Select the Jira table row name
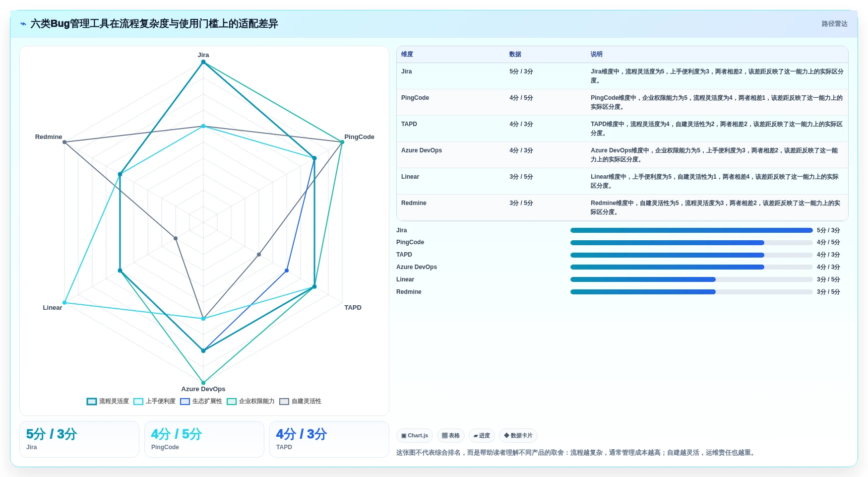Image resolution: width=868 pixels, height=477 pixels. coord(407,71)
